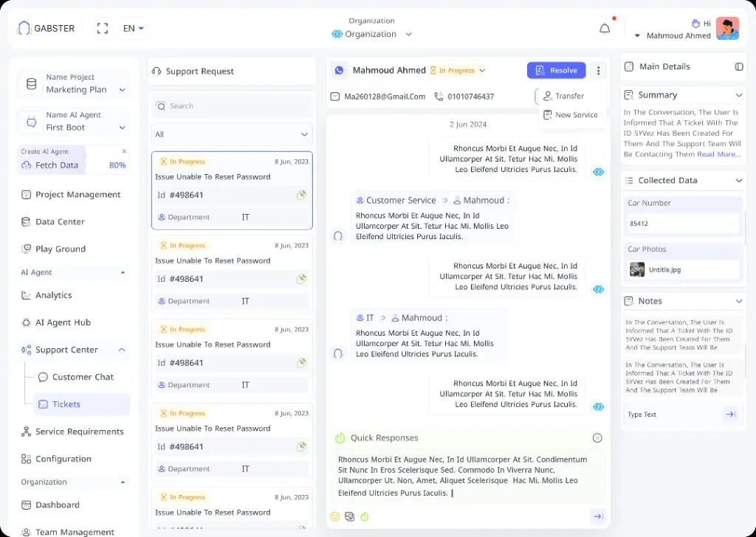Collapse the Organization sidebar section
Screen dimensions: 756x537
[x=123, y=482]
